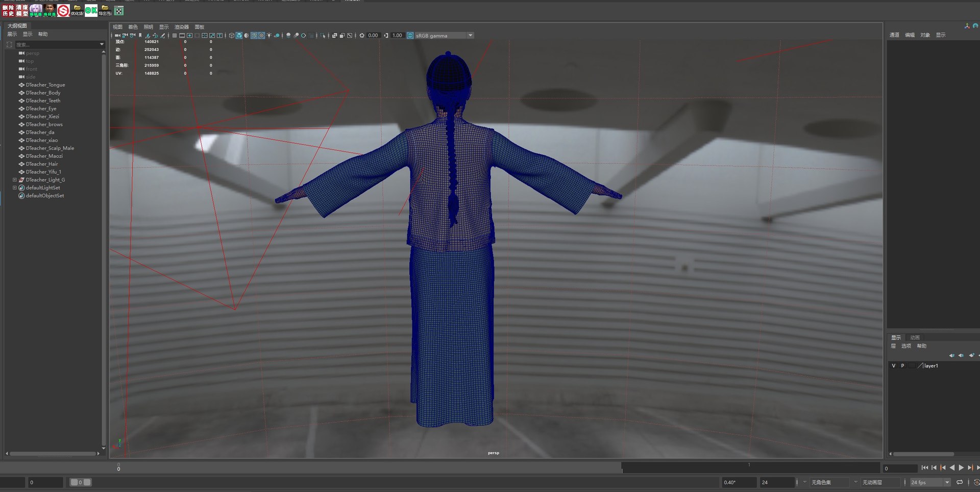Viewport: 980px width, 492px height.
Task: Toggle layer1 playback P box
Action: point(902,366)
